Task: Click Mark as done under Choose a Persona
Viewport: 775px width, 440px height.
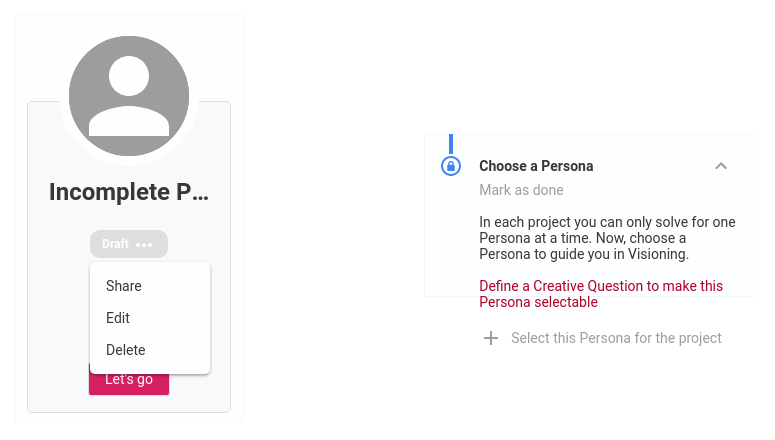Action: pyautogui.click(x=521, y=190)
